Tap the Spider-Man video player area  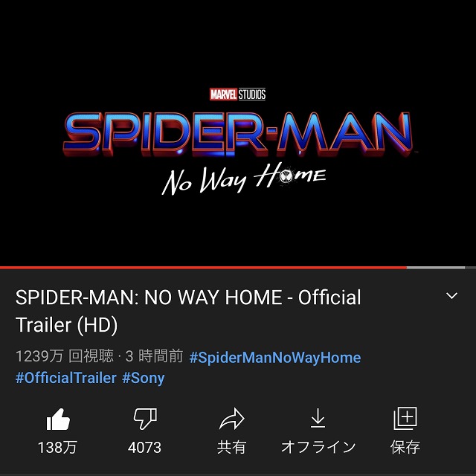coord(238,133)
